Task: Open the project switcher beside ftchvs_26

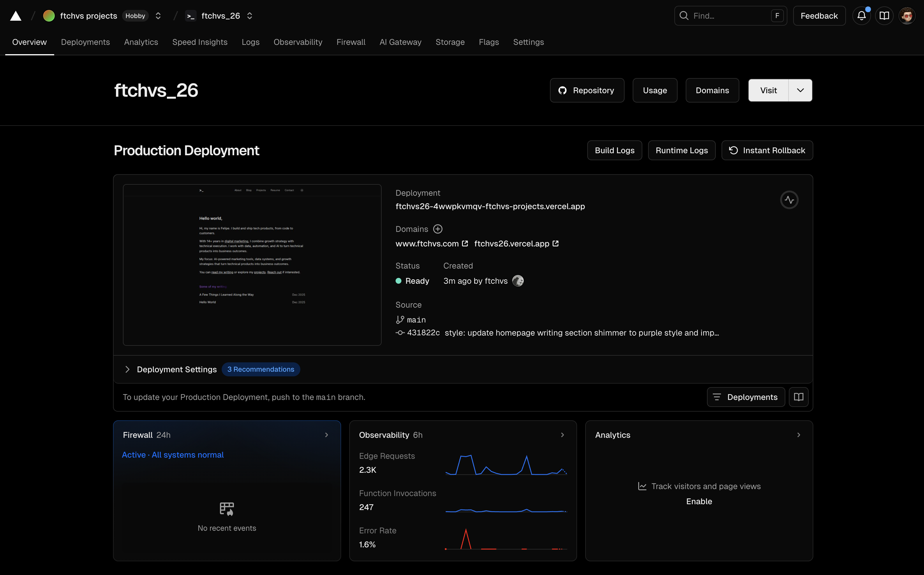Action: click(x=249, y=16)
